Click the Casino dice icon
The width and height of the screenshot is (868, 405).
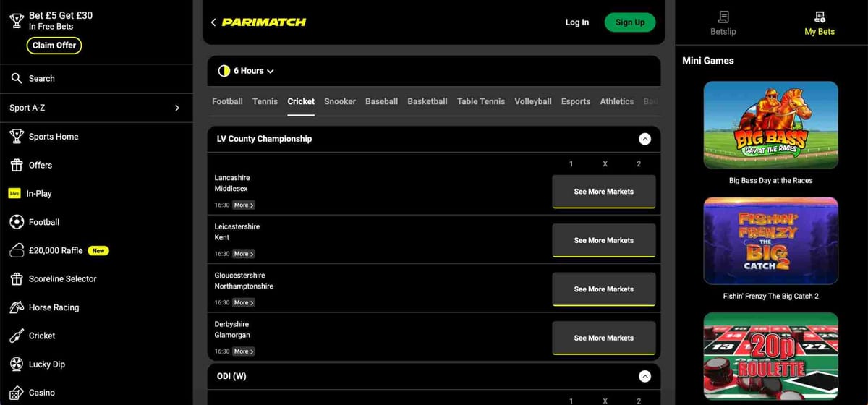click(17, 393)
